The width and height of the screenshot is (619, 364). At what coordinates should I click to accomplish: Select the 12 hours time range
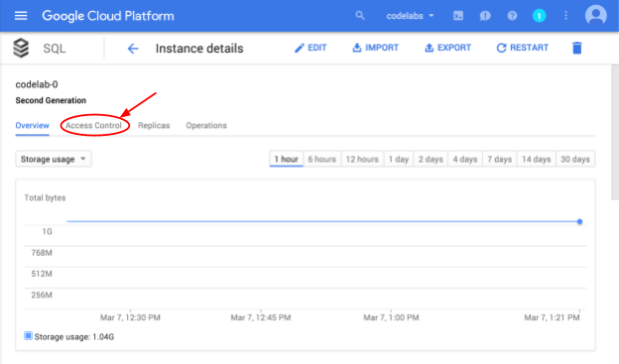[x=362, y=159]
